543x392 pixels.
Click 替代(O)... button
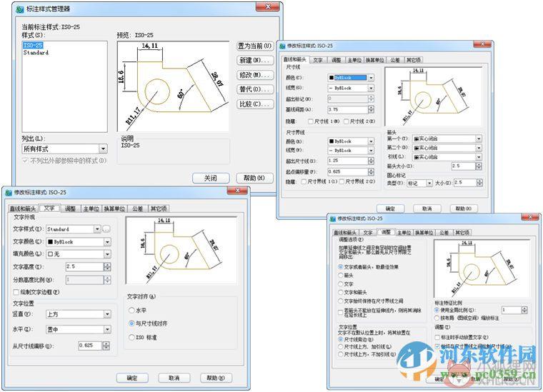255,89
